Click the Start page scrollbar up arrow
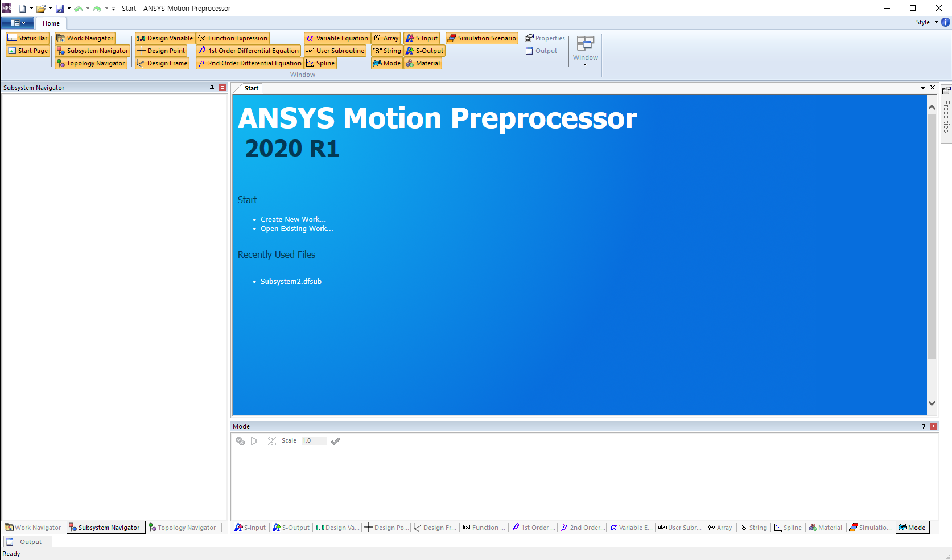The width and height of the screenshot is (952, 560). click(932, 107)
